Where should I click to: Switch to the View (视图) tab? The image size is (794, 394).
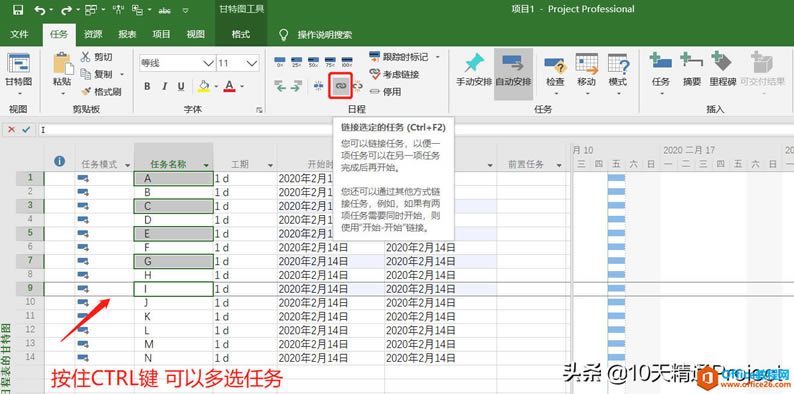[196, 34]
